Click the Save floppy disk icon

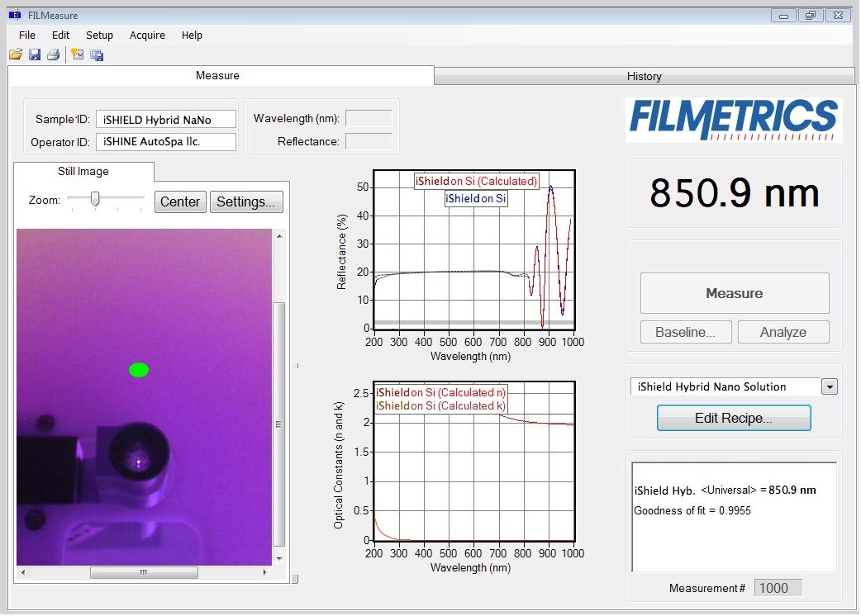[35, 55]
